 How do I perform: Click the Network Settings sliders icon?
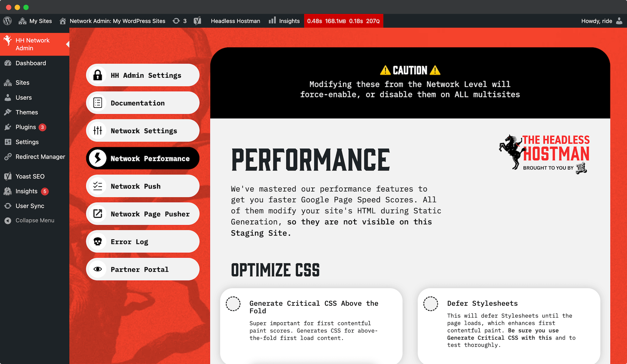tap(98, 131)
